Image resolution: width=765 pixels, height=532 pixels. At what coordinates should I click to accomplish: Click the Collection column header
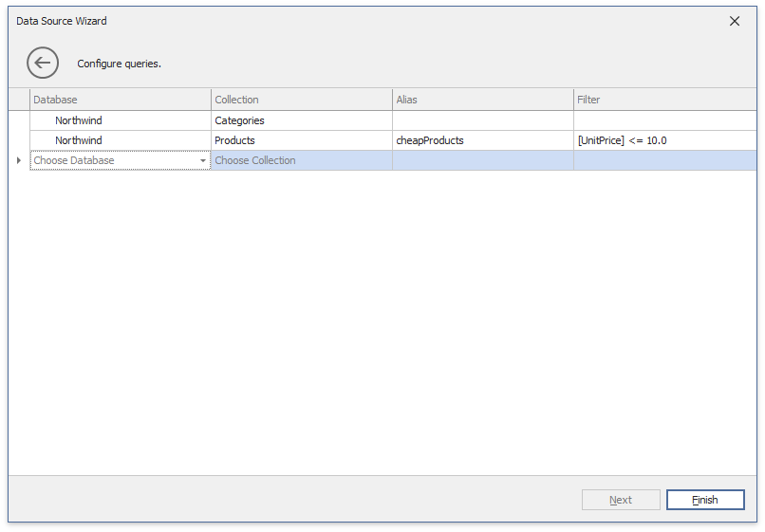click(301, 100)
